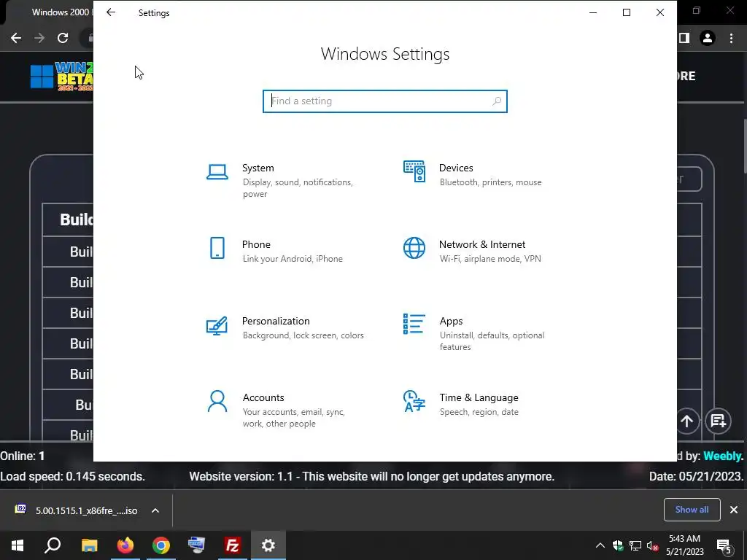Switch to Chrome in the taskbar
747x560 pixels.
click(x=161, y=545)
